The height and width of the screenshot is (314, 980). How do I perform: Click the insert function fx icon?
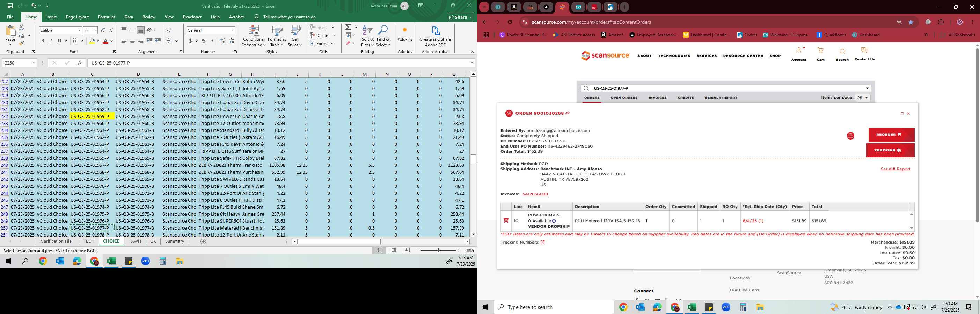pos(80,63)
